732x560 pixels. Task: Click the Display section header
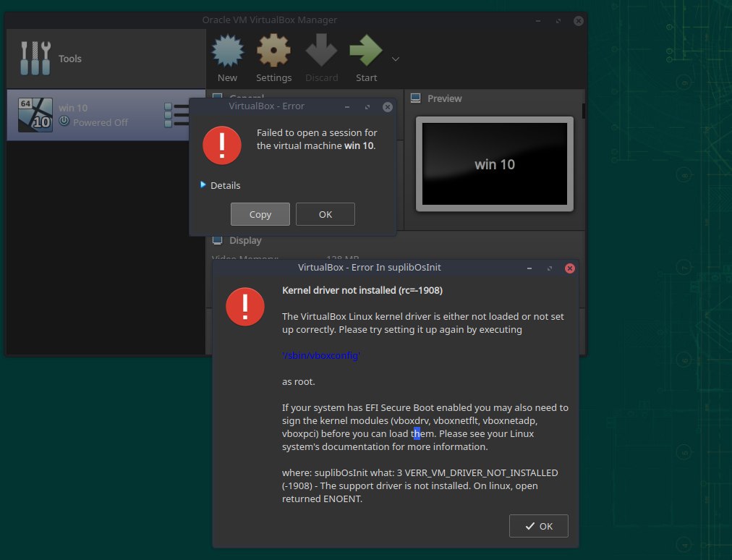click(x=245, y=240)
